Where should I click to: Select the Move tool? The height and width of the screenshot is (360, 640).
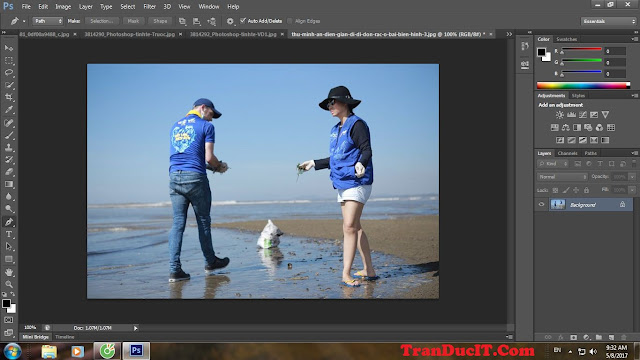[9, 48]
